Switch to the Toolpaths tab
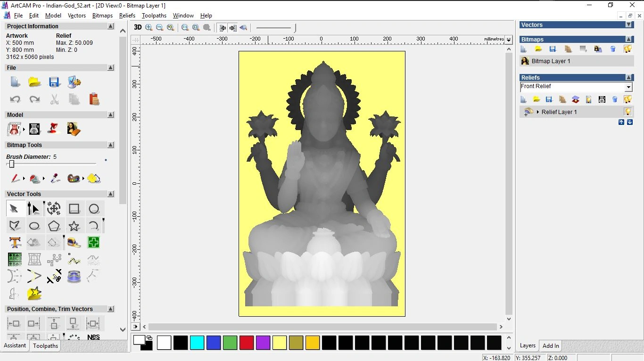Screen dimensions: 644x361 point(45,345)
